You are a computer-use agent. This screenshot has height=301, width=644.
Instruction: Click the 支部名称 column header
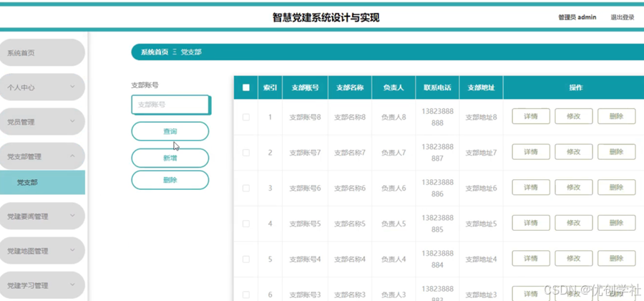[350, 87]
